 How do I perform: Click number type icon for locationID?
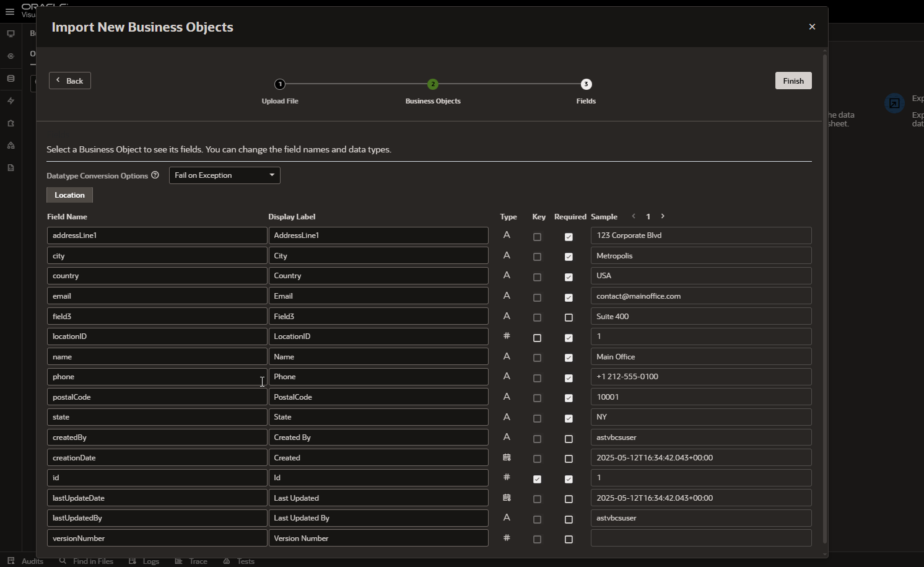pos(507,336)
